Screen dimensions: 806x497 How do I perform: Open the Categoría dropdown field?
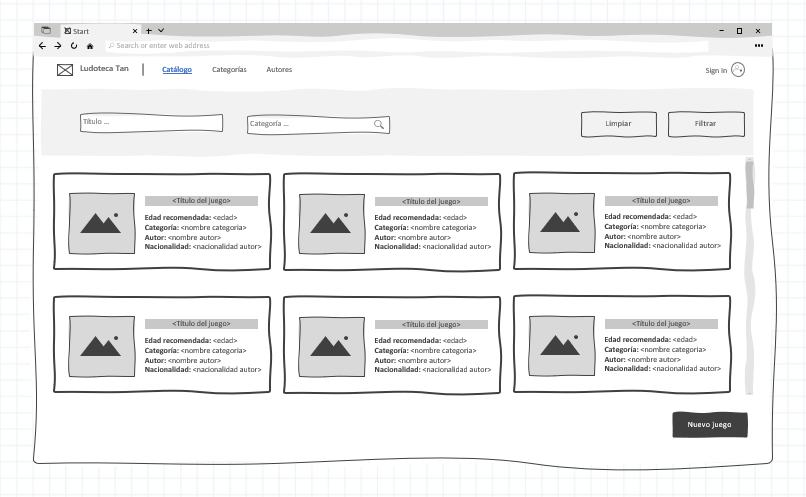[310, 125]
